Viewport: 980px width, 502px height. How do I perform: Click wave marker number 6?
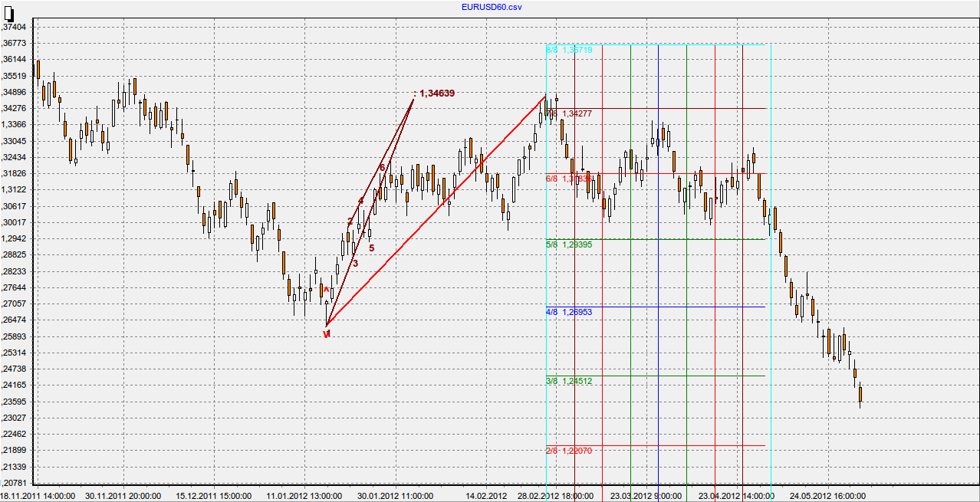(382, 168)
